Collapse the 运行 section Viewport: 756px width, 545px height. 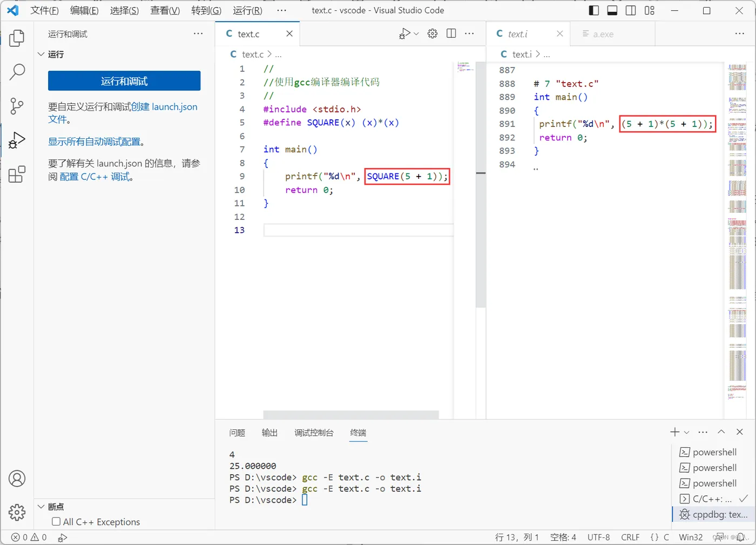pos(41,54)
